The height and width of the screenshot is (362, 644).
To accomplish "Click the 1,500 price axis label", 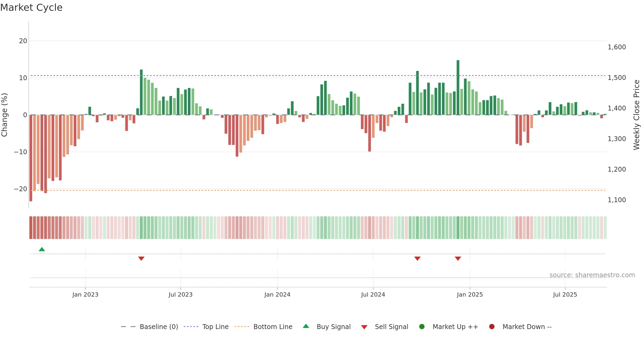I will click(617, 78).
